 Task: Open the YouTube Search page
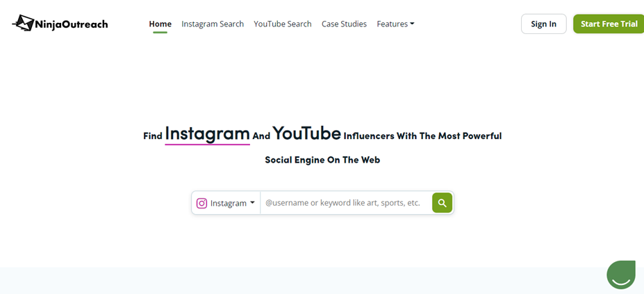point(282,24)
